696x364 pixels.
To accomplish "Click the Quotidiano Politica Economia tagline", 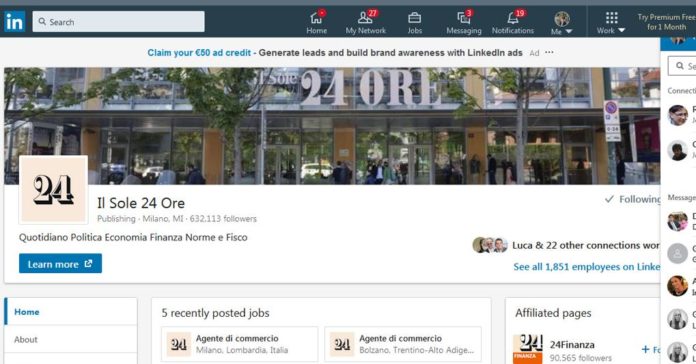I will tap(133, 237).
